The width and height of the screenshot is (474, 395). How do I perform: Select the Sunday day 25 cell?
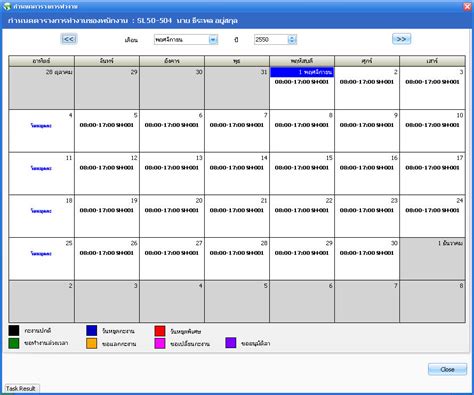click(41, 259)
